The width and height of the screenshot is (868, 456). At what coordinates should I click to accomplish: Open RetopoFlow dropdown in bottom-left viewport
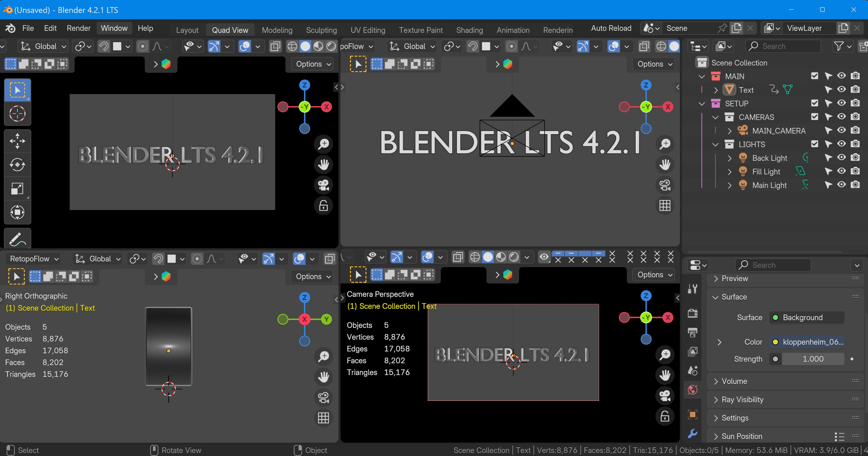pos(33,259)
